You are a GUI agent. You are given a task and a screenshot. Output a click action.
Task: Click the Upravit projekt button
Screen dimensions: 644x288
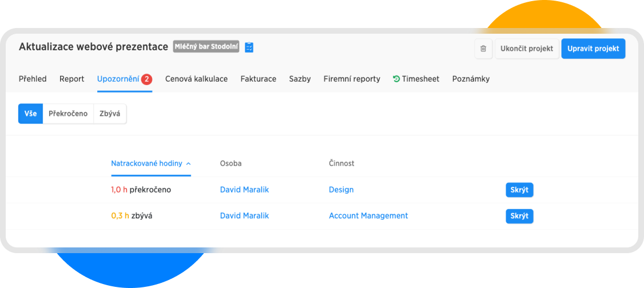coord(593,49)
